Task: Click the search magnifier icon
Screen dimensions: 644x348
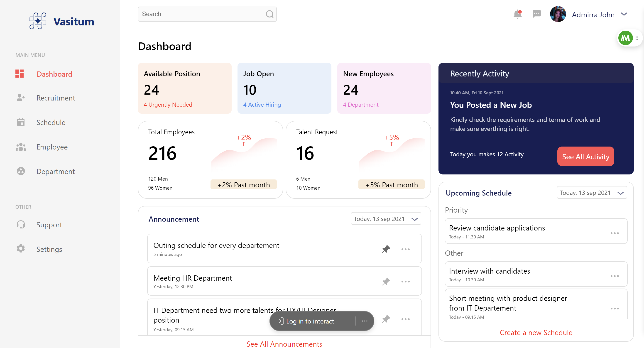Action: tap(269, 14)
